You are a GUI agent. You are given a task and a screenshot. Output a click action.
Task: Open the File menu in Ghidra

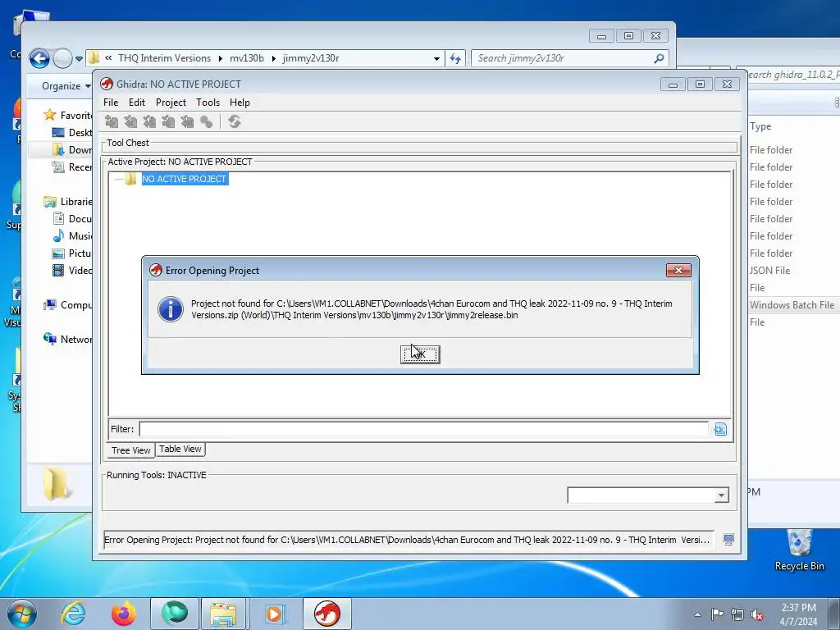tap(111, 103)
